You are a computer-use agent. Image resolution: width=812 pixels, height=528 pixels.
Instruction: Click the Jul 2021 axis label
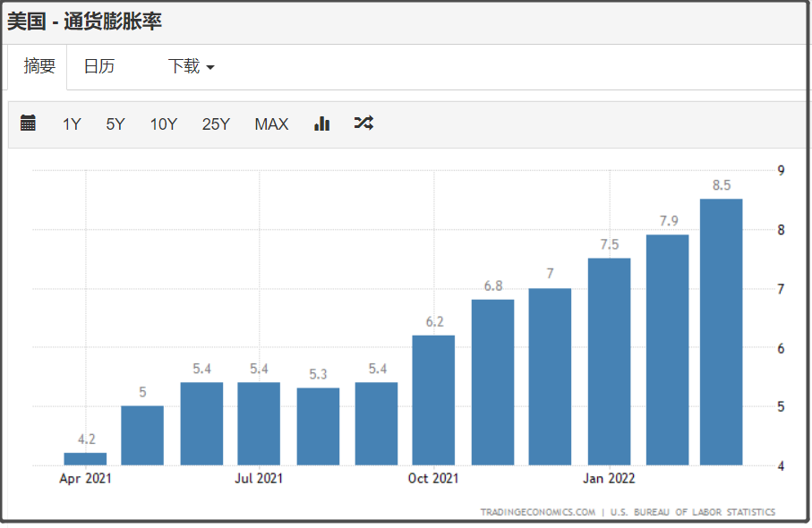[x=259, y=478]
